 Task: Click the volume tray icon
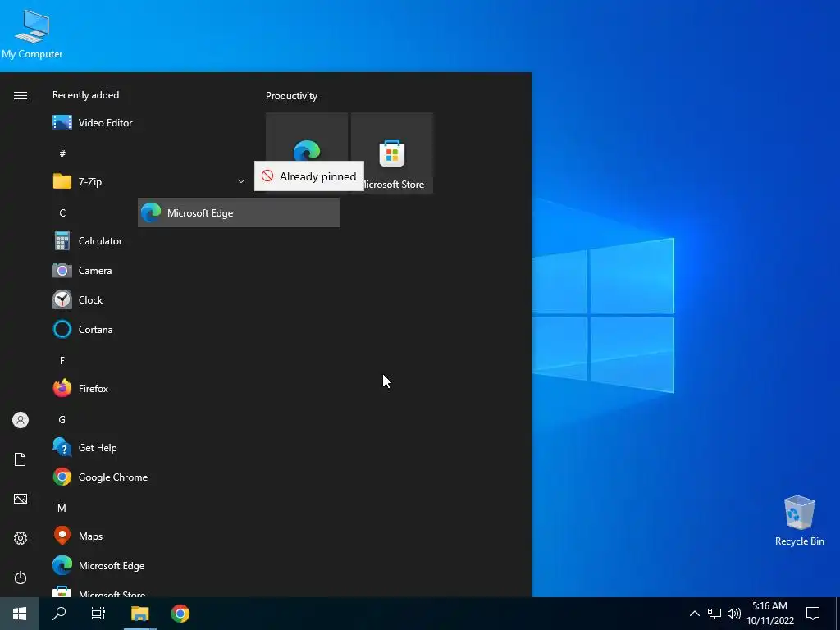pos(734,614)
